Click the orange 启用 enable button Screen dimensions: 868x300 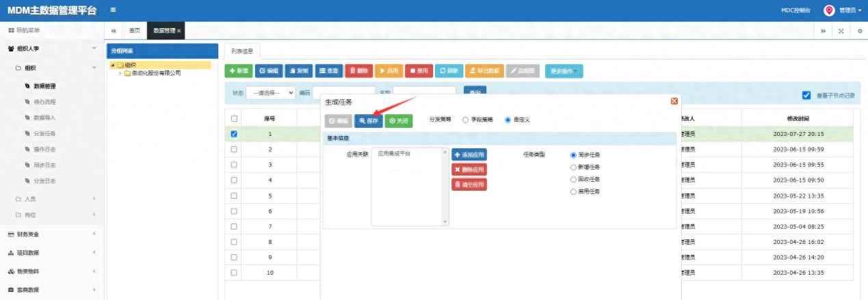tap(389, 70)
